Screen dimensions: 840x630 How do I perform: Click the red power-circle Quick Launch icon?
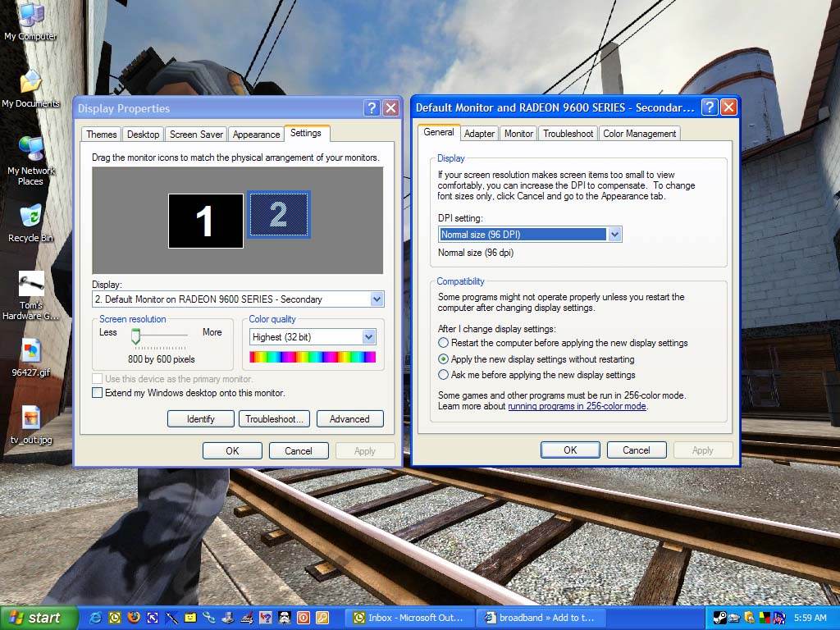pos(304,618)
